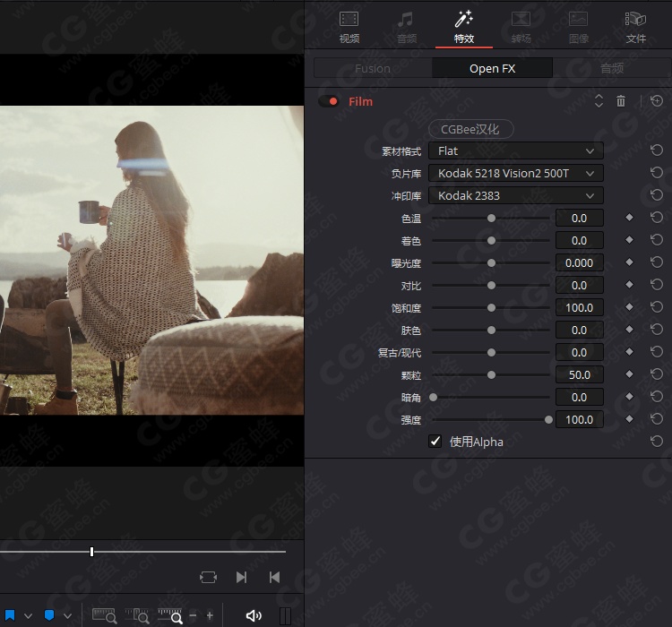Disable the Film effect toggle
This screenshot has height=627, width=672.
[329, 101]
